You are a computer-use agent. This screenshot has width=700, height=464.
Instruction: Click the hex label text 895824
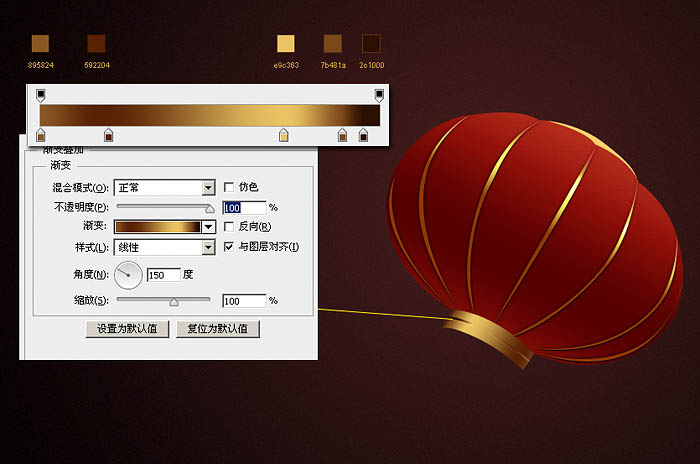pyautogui.click(x=41, y=65)
